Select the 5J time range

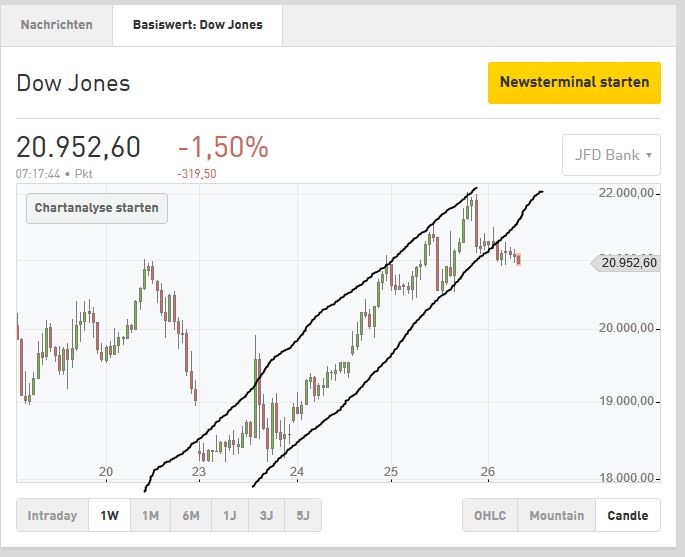[x=303, y=516]
